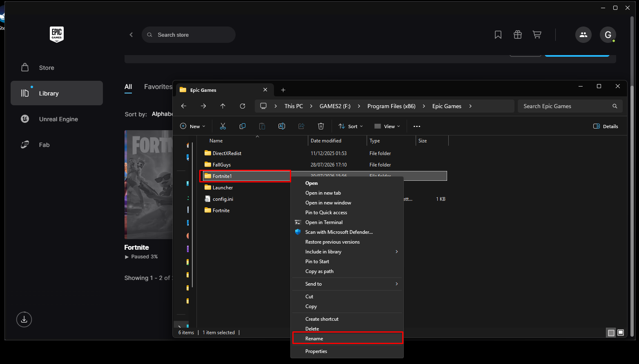
Task: Choose Open in new tab
Action: point(347,193)
